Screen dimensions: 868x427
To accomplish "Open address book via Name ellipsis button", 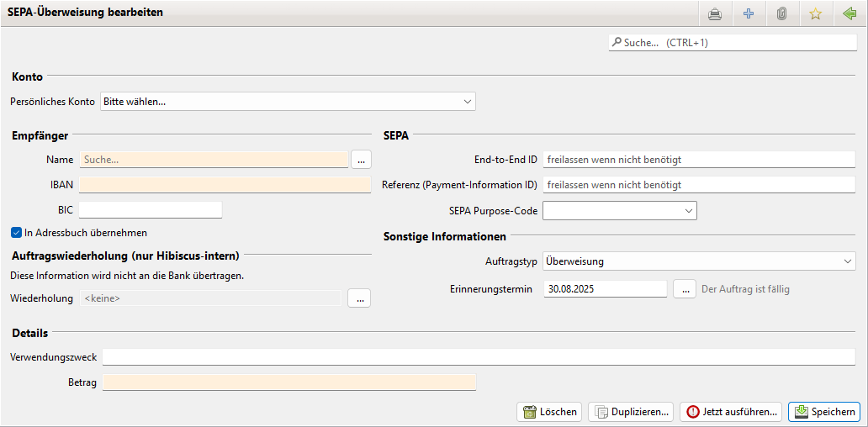I will [x=361, y=160].
